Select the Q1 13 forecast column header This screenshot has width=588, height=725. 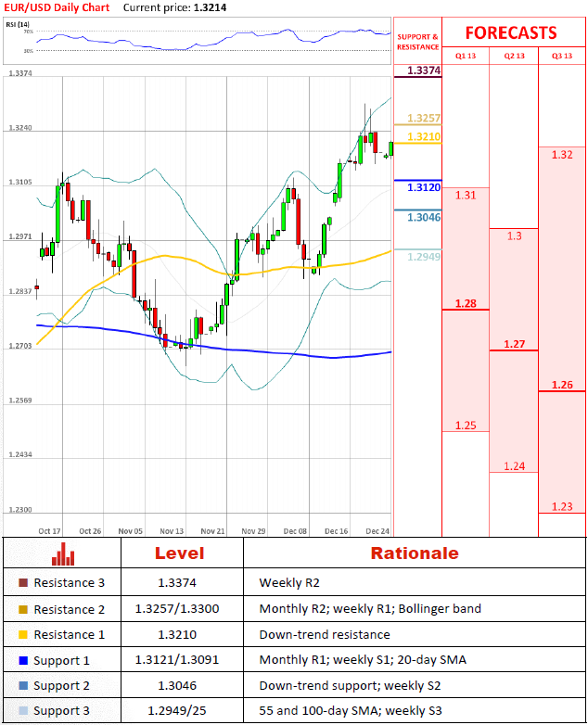[466, 56]
